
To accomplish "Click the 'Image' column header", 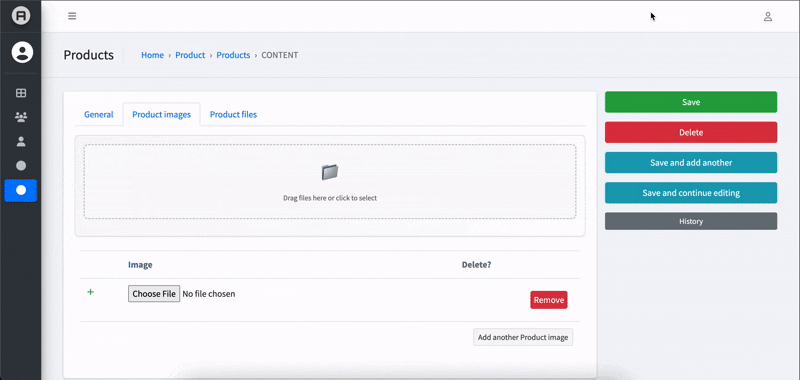I will click(140, 265).
